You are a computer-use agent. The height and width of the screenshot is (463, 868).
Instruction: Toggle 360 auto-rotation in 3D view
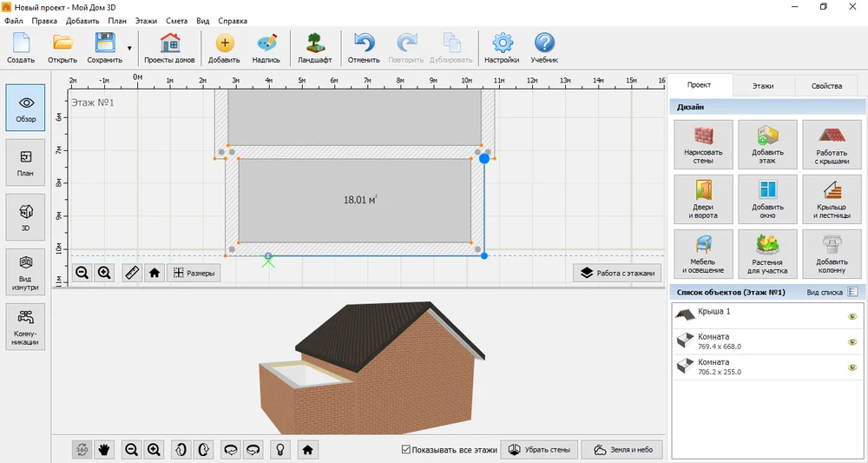82,450
